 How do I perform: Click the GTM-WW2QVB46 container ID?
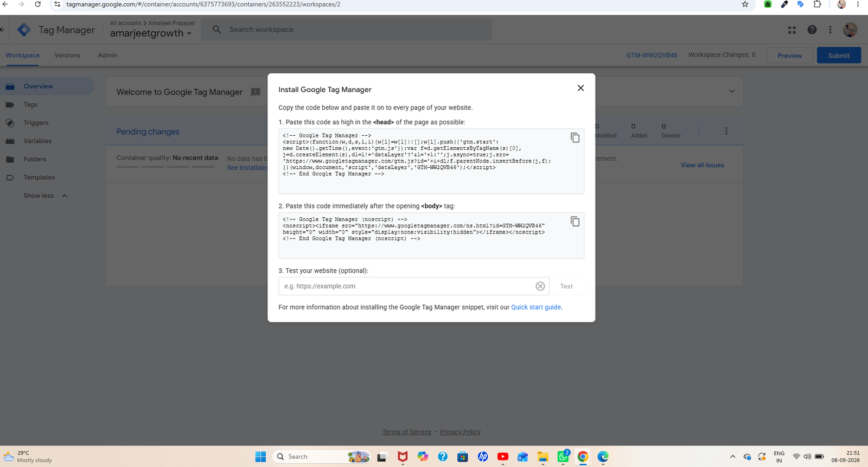[652, 55]
